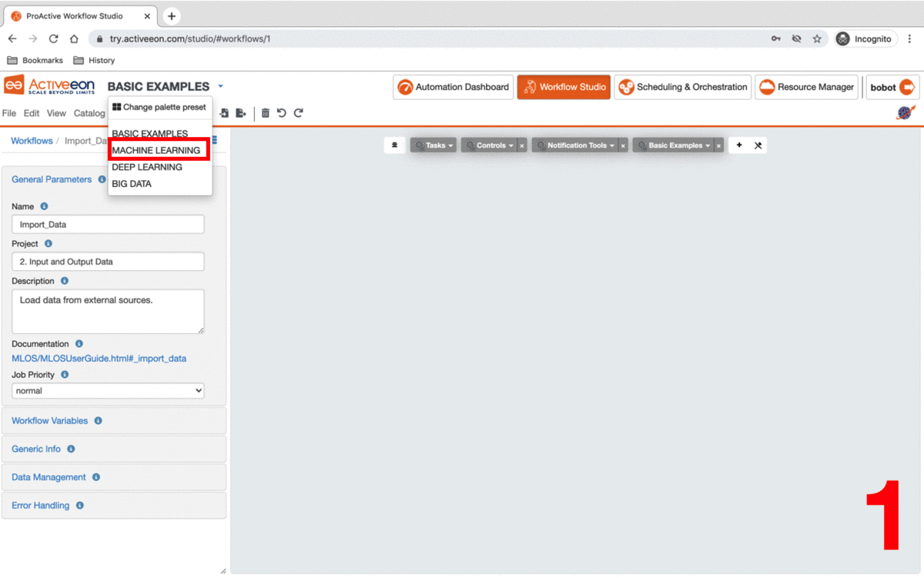Image resolution: width=924 pixels, height=578 pixels.
Task: Click the browser home icon
Action: pyautogui.click(x=74, y=38)
